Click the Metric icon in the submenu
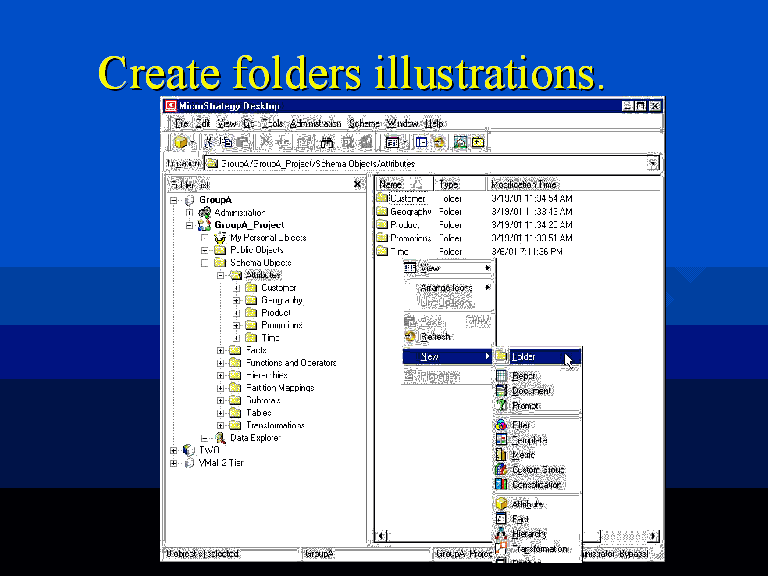Image resolution: width=768 pixels, height=576 pixels. coord(502,454)
